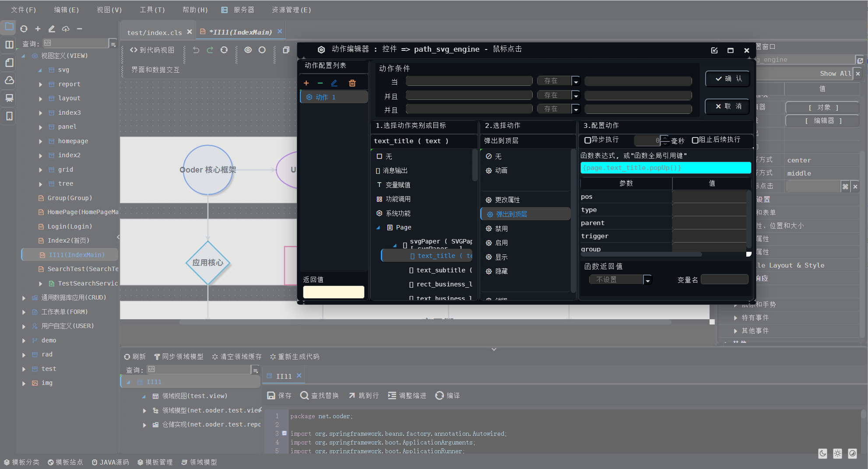The height and width of the screenshot is (469, 868).
Task: Open the second condition operator dropdown
Action: tap(576, 95)
